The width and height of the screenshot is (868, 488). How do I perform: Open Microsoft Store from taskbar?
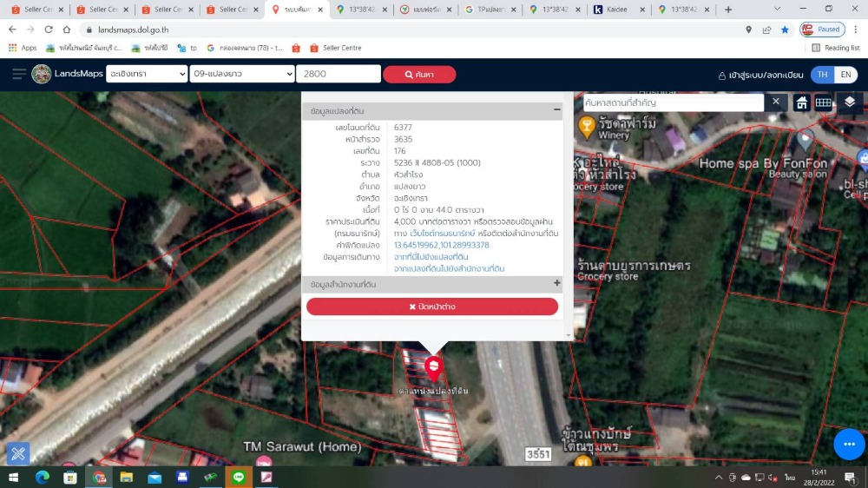(70, 477)
